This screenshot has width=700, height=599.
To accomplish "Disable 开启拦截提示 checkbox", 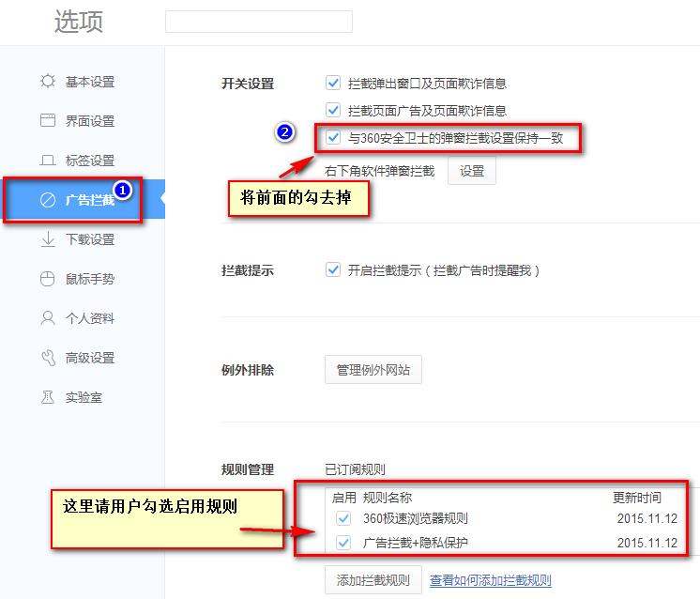I will (333, 270).
